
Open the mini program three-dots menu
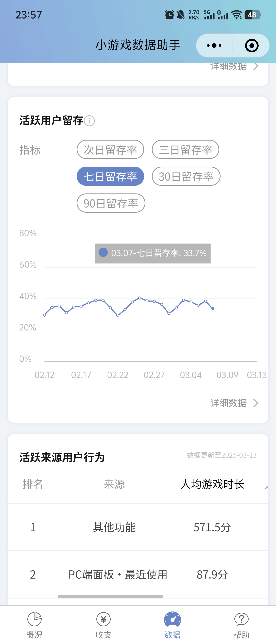pos(214,46)
